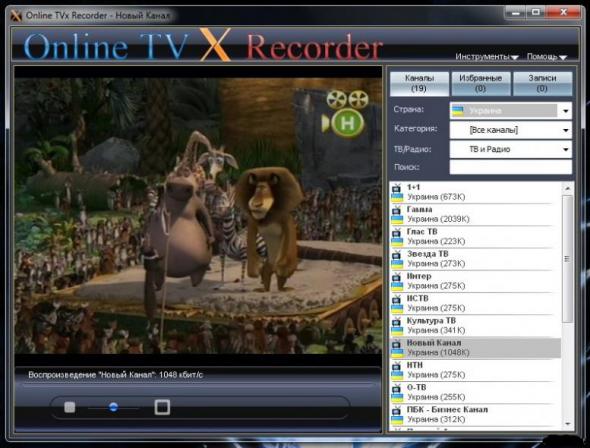Click the TV icon beside О-ТВ
This screenshot has height=448, width=590.
pyautogui.click(x=397, y=388)
